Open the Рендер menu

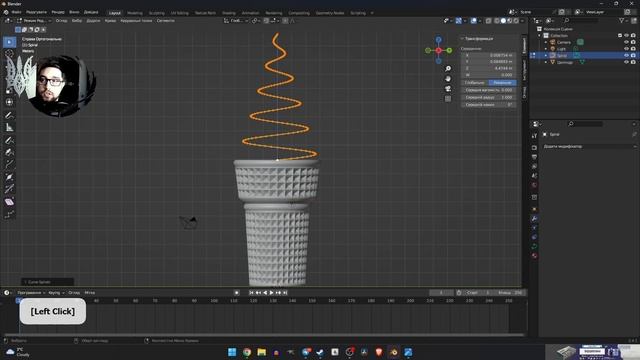coord(58,12)
